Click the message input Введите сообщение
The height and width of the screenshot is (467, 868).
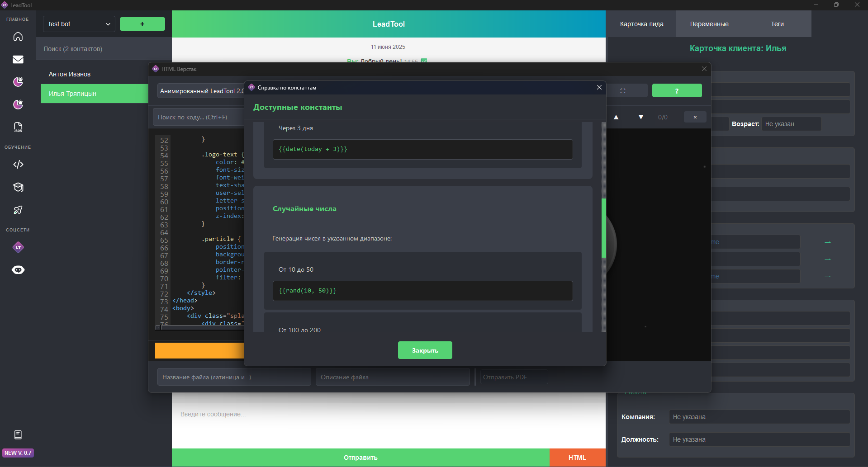(x=389, y=425)
